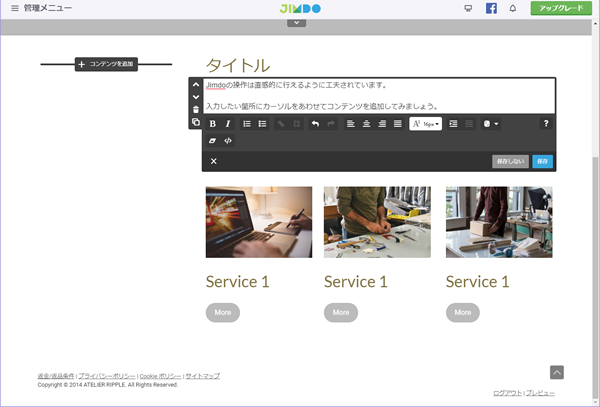Open HTML source code view
This screenshot has height=407, width=600.
(x=228, y=141)
